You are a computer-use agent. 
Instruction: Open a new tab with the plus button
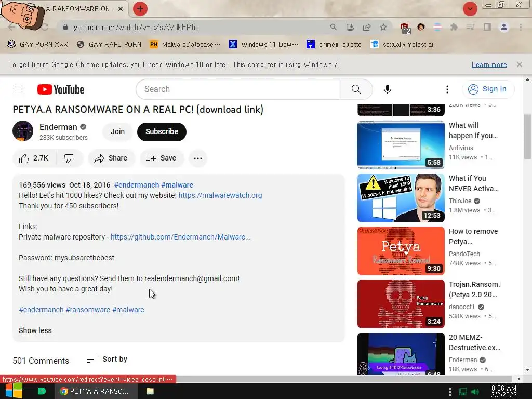point(140,9)
